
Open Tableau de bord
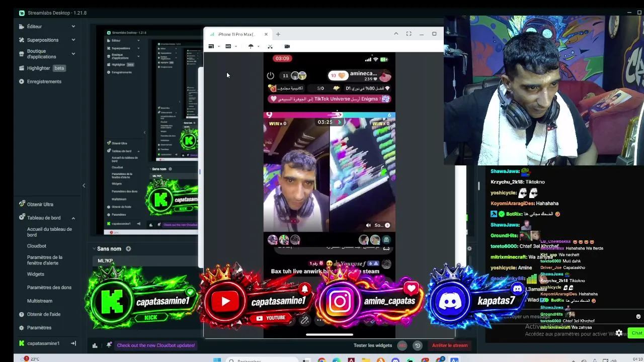44,218
